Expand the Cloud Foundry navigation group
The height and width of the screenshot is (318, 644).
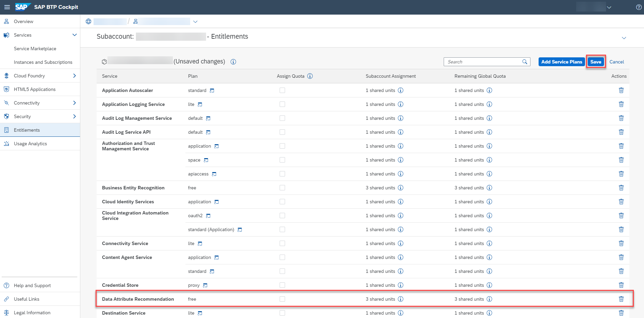coord(75,76)
